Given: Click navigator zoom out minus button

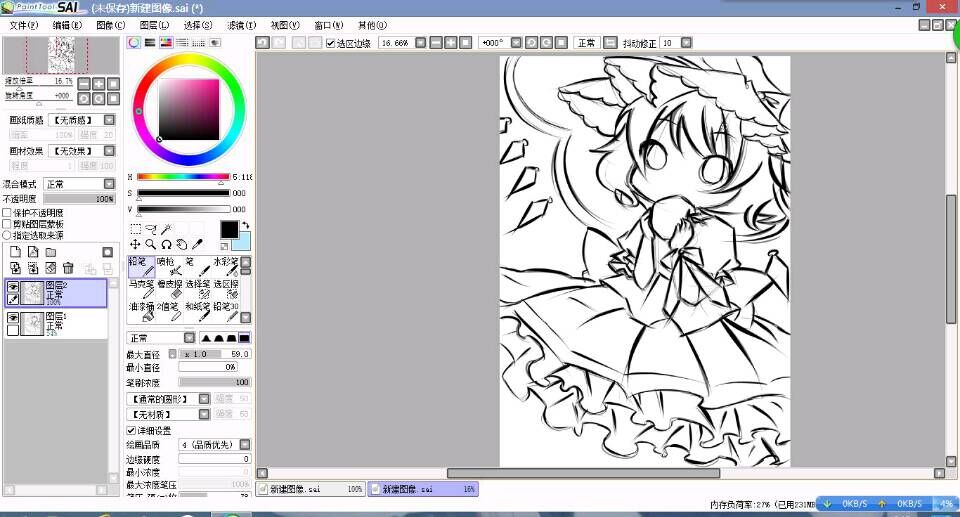Looking at the screenshot, I should [84, 84].
